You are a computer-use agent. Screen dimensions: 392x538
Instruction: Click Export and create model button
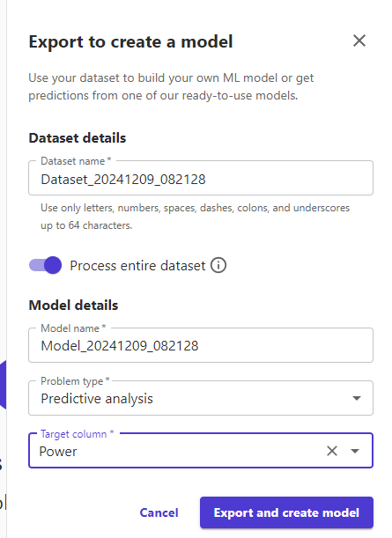click(286, 512)
